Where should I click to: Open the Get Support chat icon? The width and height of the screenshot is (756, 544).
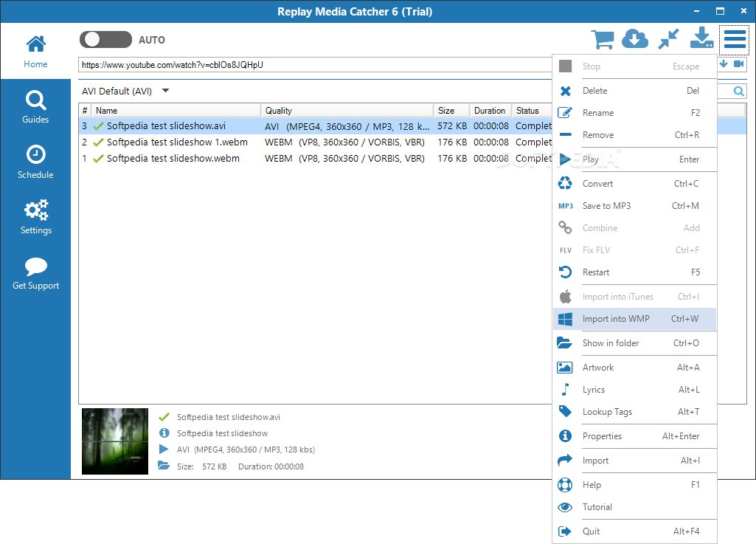click(35, 266)
